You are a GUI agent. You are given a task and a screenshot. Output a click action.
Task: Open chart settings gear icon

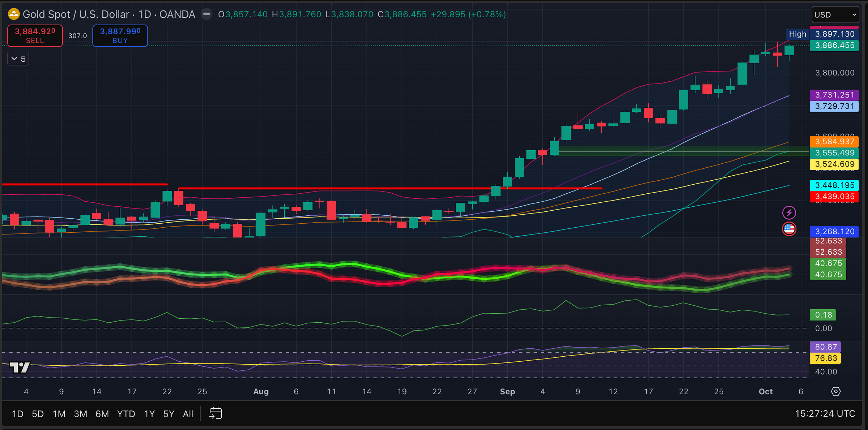835,391
